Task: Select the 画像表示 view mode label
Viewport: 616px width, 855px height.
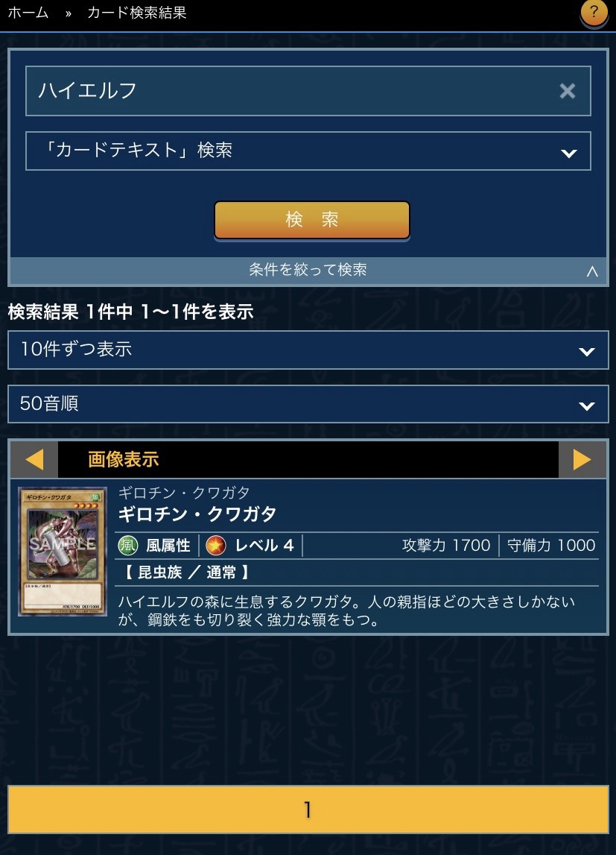Action: coord(124,459)
